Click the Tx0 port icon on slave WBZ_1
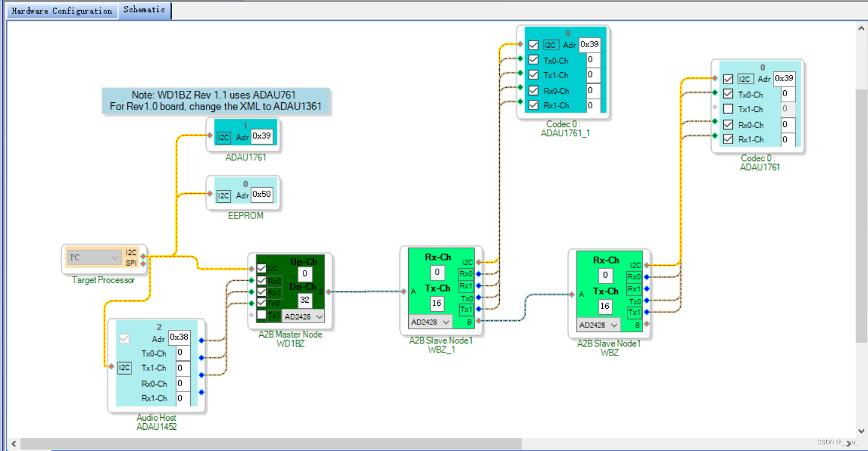The image size is (868, 451). click(x=466, y=298)
